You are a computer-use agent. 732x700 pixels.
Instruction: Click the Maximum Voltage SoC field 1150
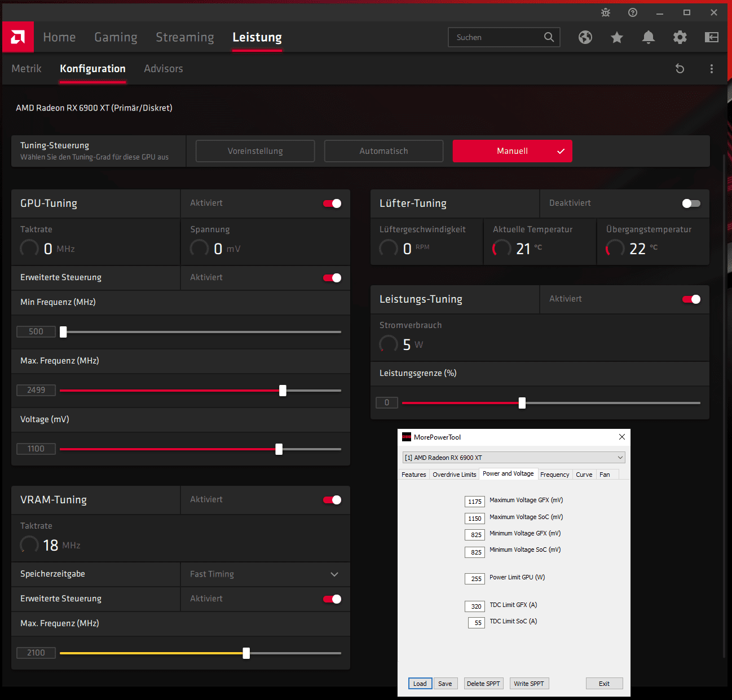coord(475,519)
